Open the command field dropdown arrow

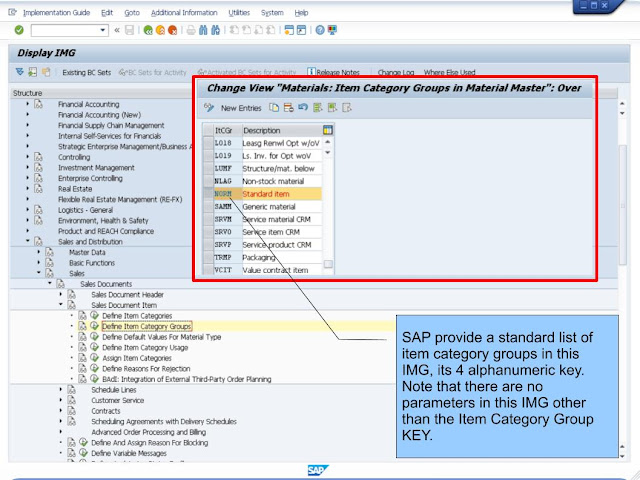(x=102, y=30)
